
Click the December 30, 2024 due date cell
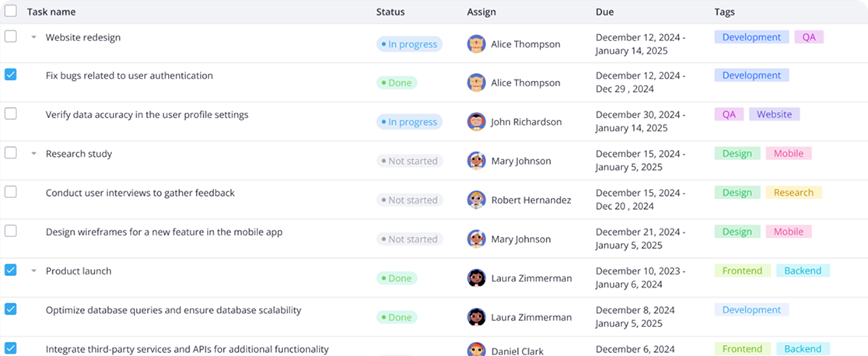coord(640,121)
